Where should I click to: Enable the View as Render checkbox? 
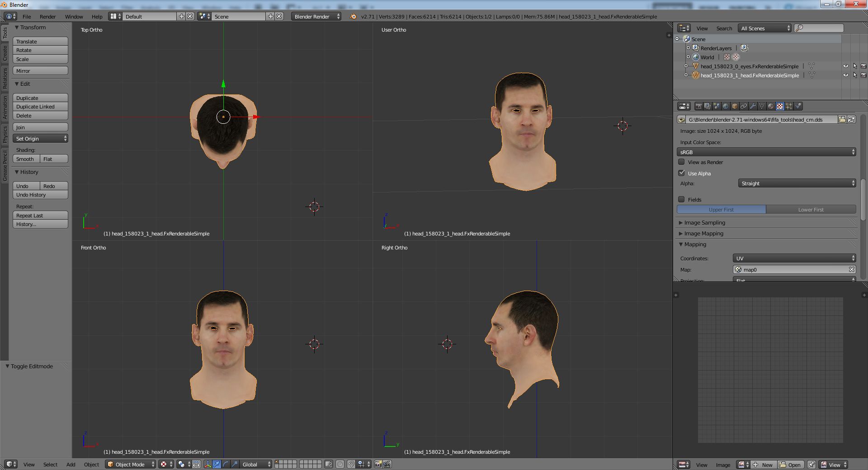point(681,162)
